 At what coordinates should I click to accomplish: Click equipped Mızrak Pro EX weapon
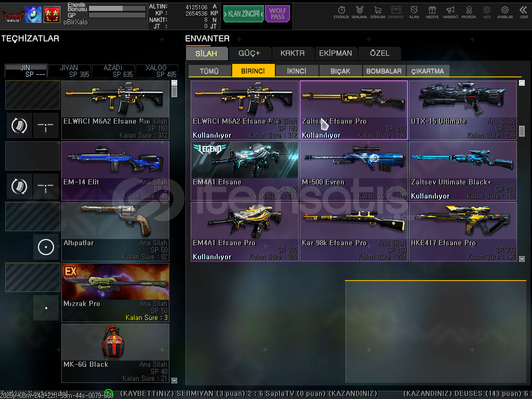[115, 292]
